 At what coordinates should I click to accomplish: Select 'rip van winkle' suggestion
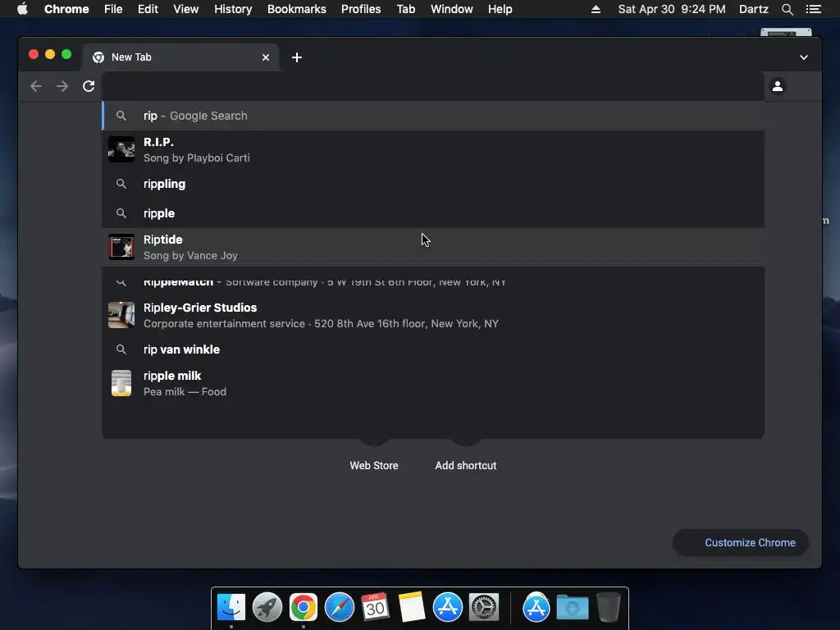[433, 349]
